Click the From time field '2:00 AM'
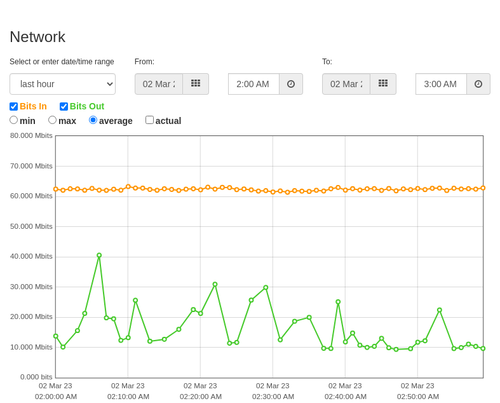This screenshot has width=500, height=403. click(x=254, y=84)
